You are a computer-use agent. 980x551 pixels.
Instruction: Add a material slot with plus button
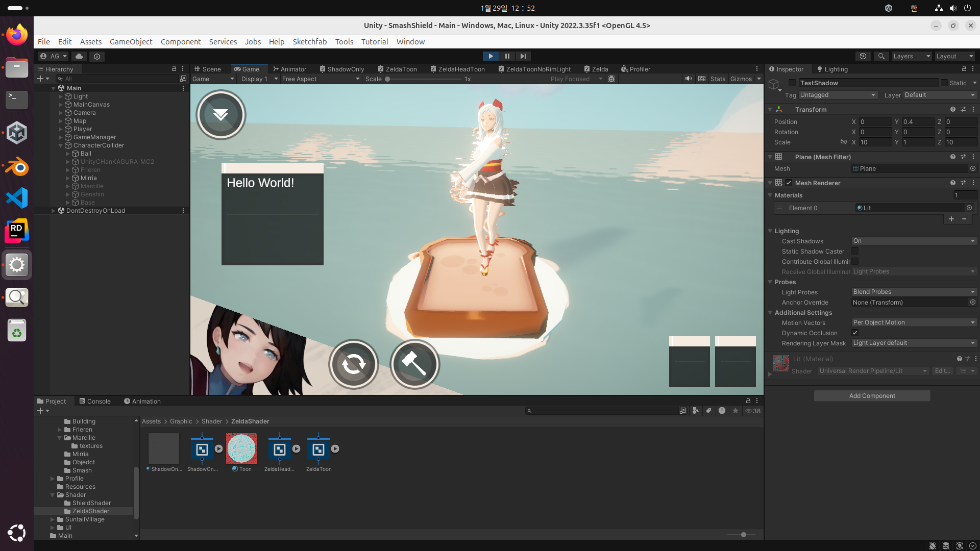(x=951, y=219)
